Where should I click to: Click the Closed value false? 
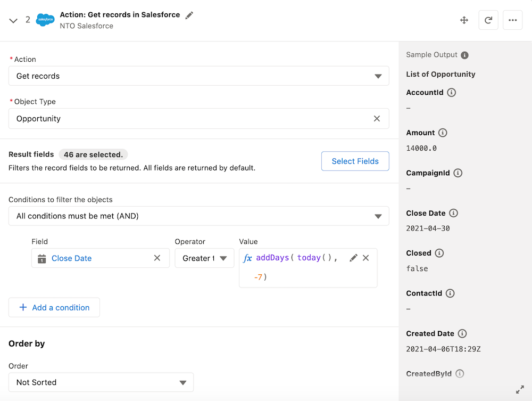click(x=417, y=268)
